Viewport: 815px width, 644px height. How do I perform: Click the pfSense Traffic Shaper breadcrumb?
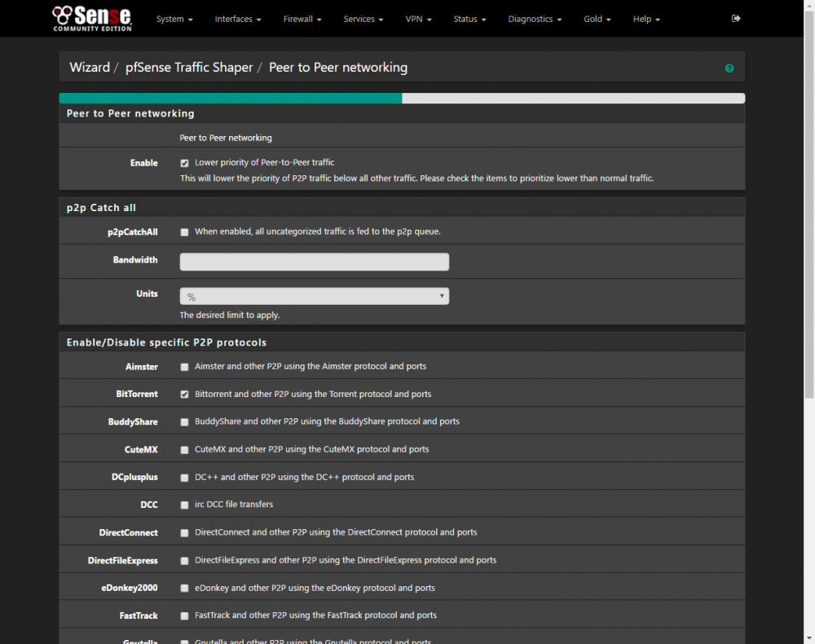(189, 68)
